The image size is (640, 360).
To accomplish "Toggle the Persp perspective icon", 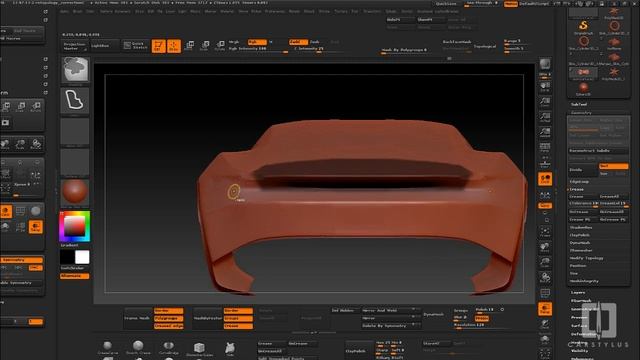I will 545,147.
